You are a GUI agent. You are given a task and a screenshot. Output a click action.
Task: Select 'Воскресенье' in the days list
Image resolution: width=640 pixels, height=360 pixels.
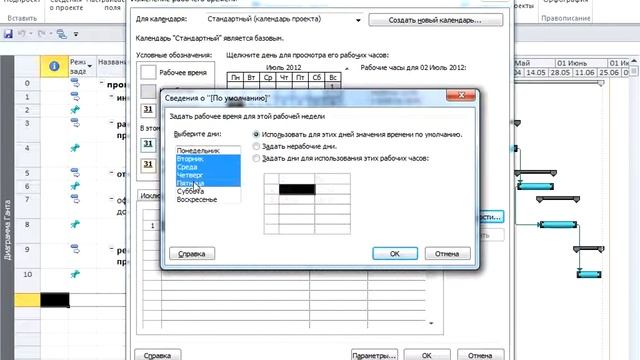208,200
